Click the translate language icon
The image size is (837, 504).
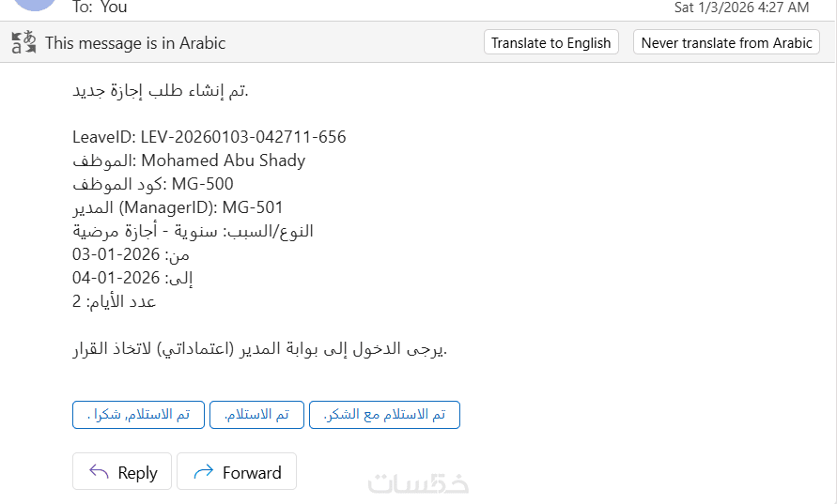23,42
